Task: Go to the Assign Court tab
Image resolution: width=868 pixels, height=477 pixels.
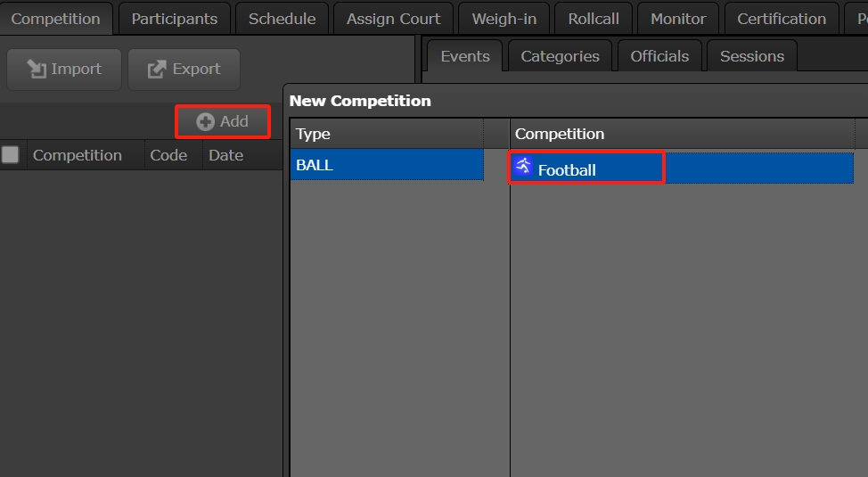Action: pyautogui.click(x=393, y=19)
